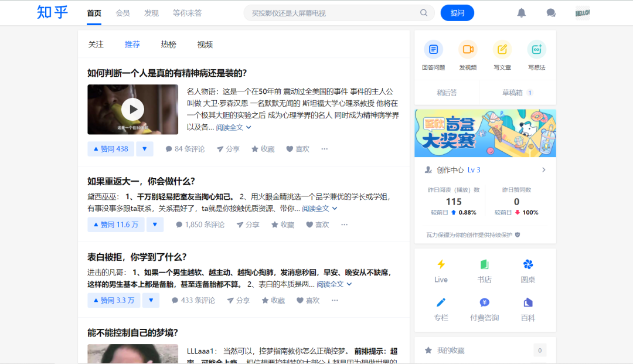Favorite 收藏 the 如果重返大一 post
This screenshot has height=364, width=633.
[x=283, y=224]
